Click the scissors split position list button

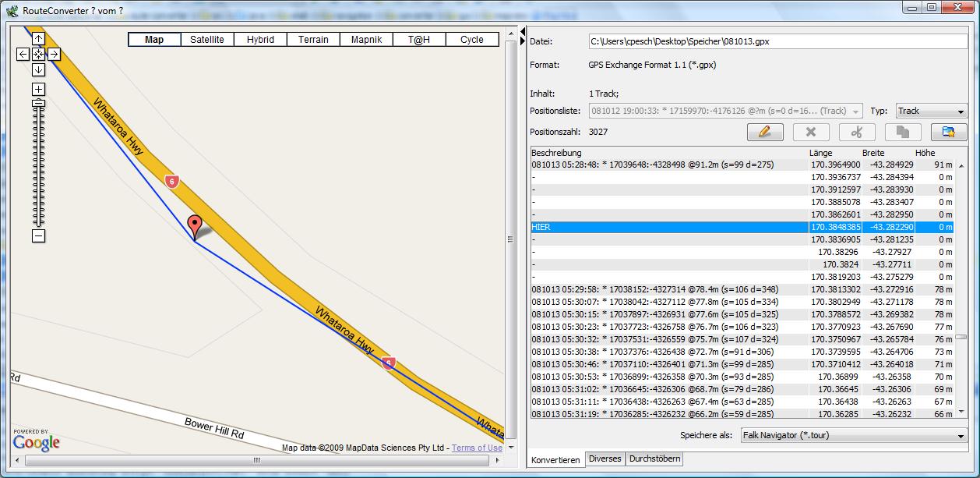[x=857, y=132]
